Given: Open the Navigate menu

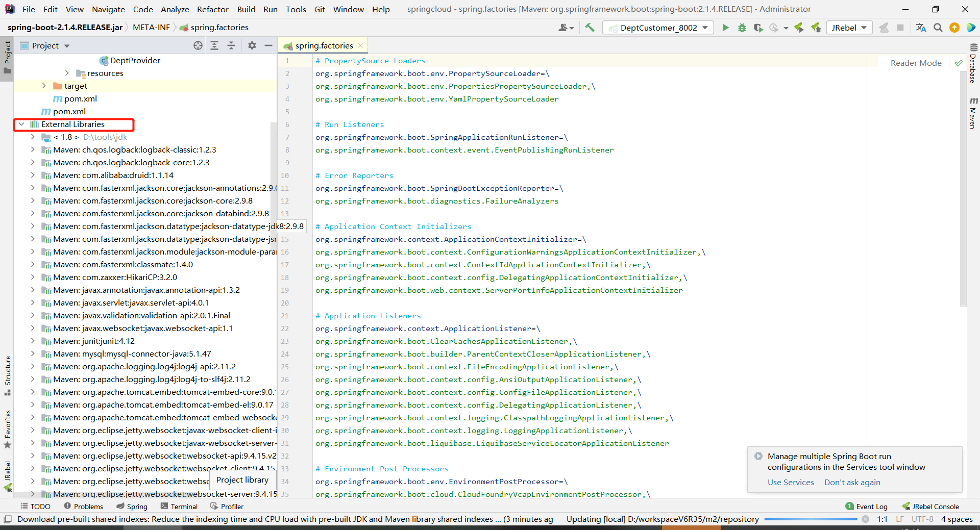Looking at the screenshot, I should 108,9.
